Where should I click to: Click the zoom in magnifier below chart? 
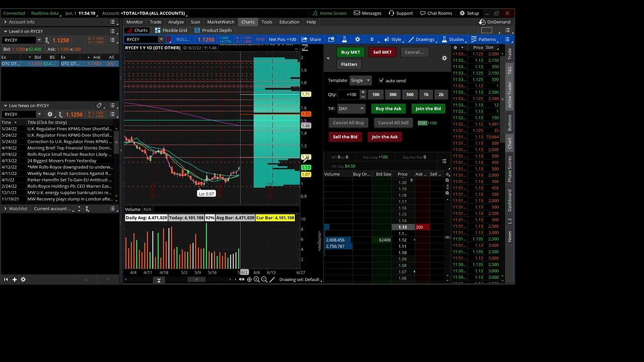[257, 280]
